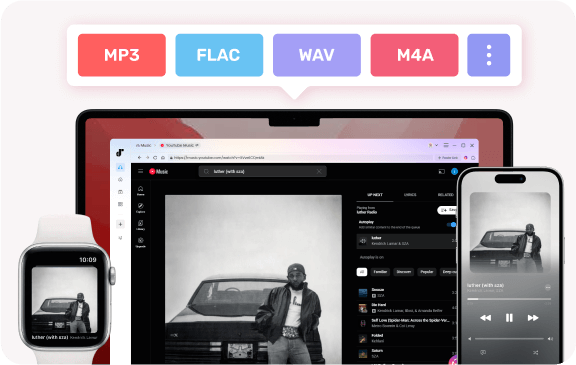Go back using browser back arrow

point(139,158)
